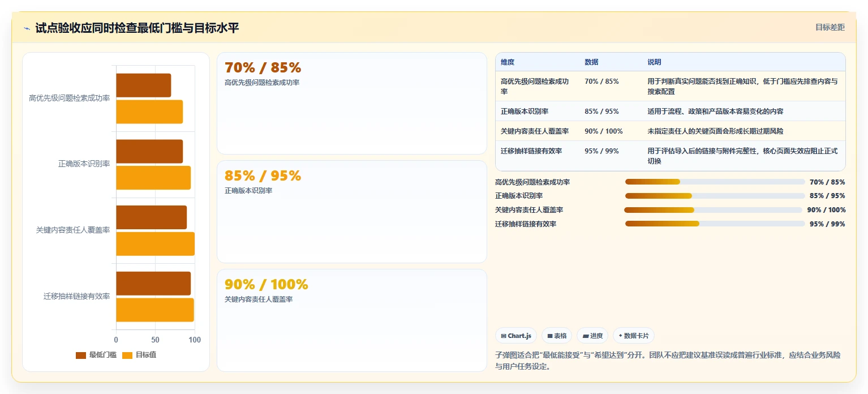The image size is (868, 394).
Task: Click the 95% / 99% value beside progress bar
Action: (x=827, y=224)
